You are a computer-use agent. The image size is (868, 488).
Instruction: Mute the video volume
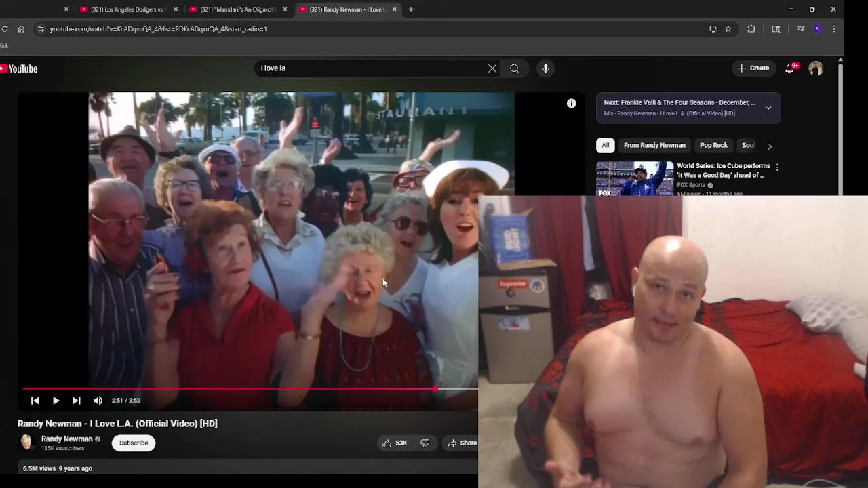click(98, 401)
